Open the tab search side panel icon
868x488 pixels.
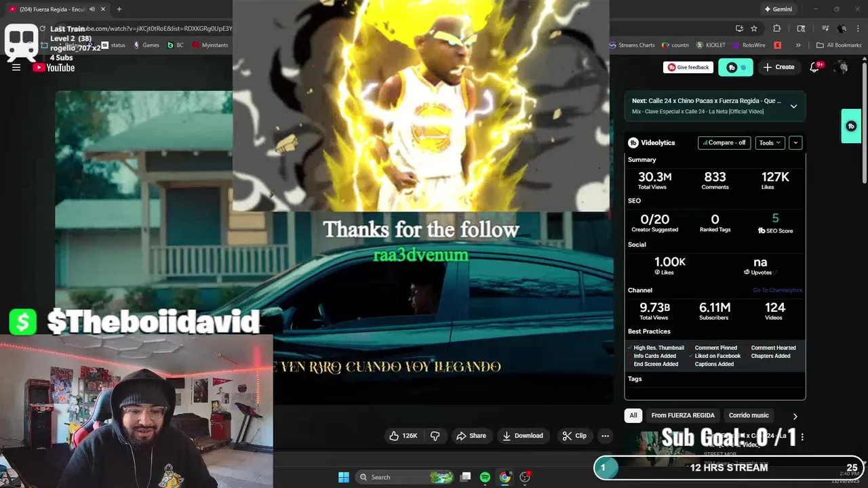(801, 28)
